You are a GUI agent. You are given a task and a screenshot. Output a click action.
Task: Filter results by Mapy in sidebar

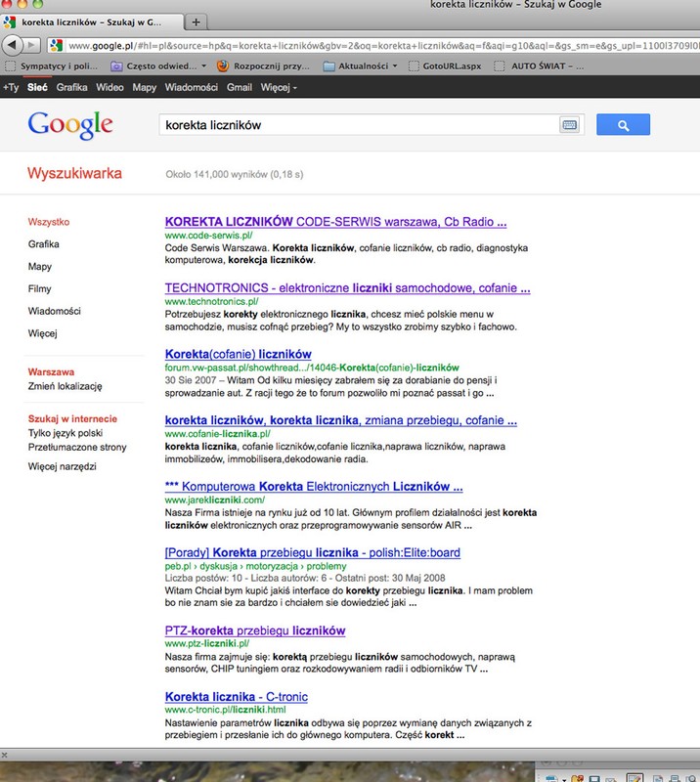pyautogui.click(x=40, y=266)
